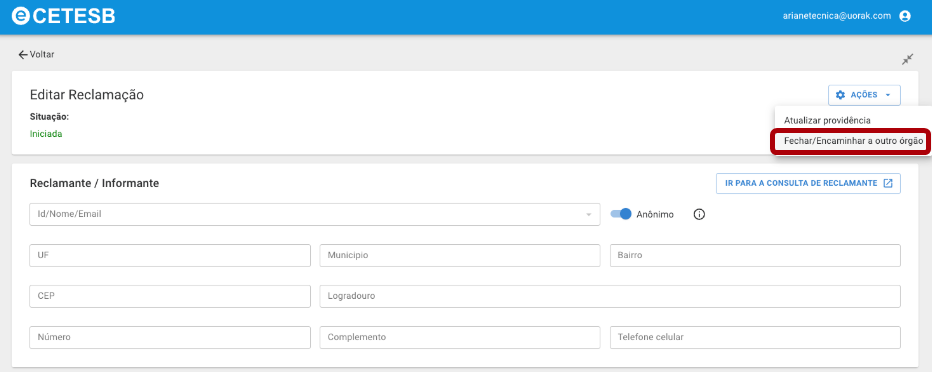Open Ir para a consulta de reclamante
The image size is (932, 372).
[x=808, y=183]
